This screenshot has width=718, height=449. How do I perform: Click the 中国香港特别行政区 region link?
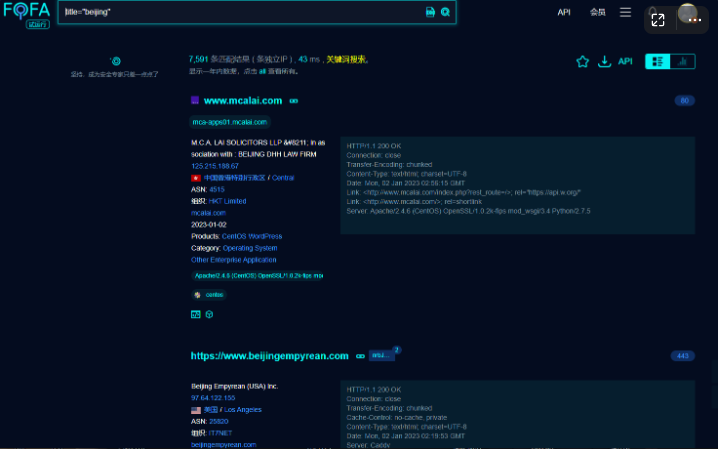pyautogui.click(x=234, y=178)
